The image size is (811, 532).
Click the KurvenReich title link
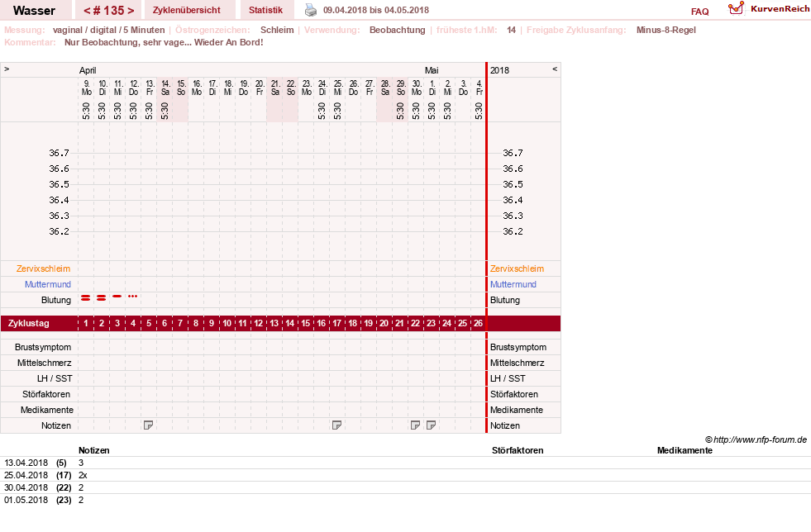(780, 9)
